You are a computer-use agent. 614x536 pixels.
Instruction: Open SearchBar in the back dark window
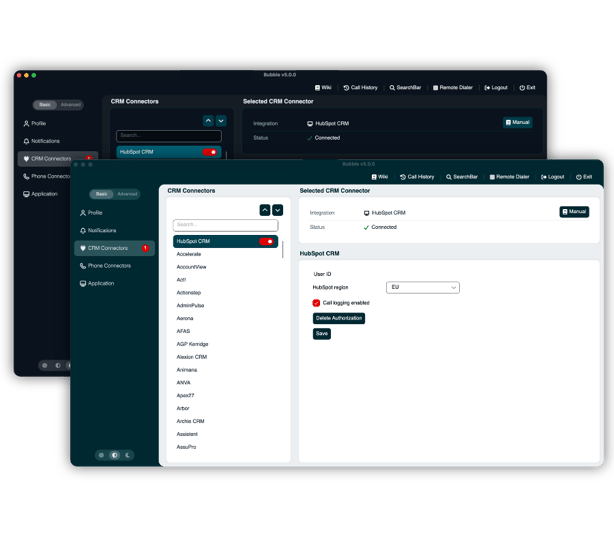pos(405,88)
